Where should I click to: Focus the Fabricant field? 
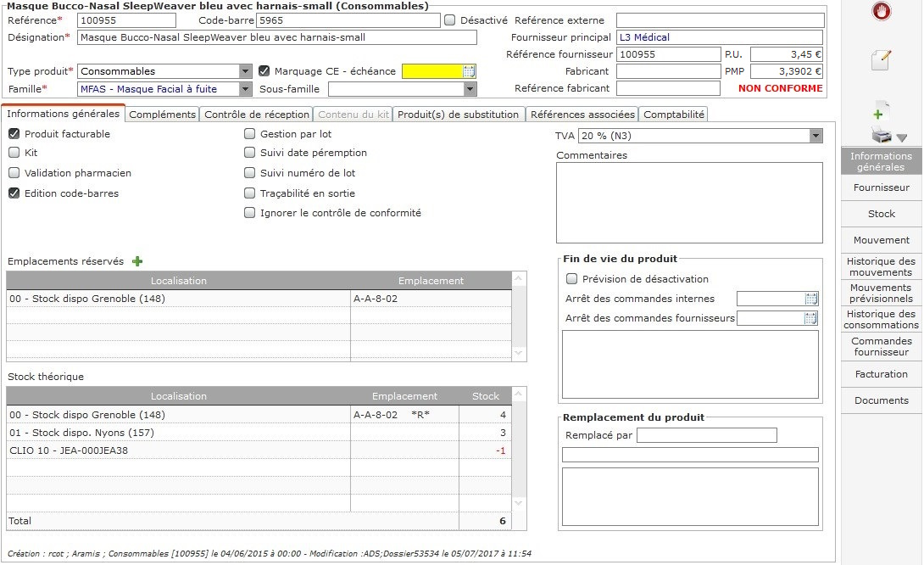(668, 71)
